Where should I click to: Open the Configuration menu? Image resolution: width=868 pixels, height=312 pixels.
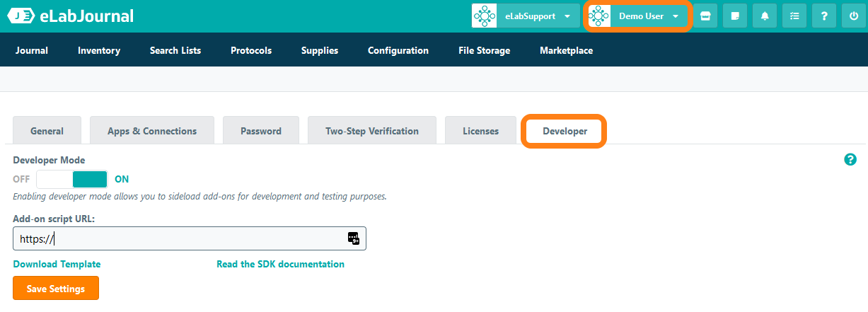(x=398, y=50)
